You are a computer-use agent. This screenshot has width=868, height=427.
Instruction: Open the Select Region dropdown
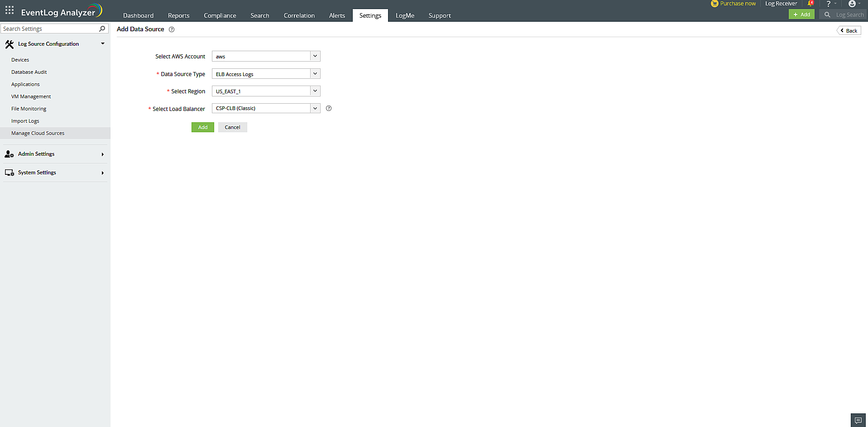315,91
